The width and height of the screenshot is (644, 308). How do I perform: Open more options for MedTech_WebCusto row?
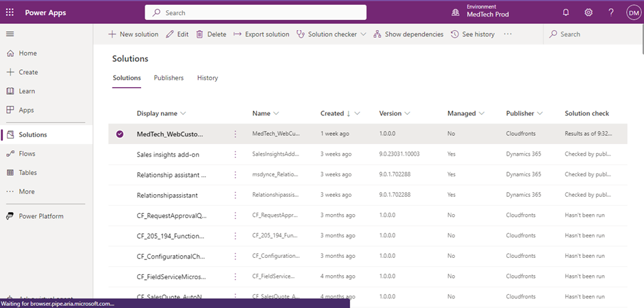[x=236, y=134]
